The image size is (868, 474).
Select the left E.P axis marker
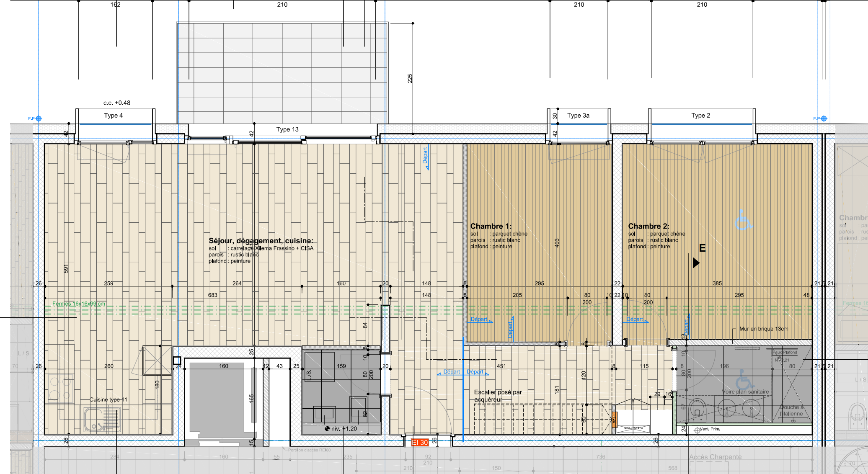coord(39,118)
